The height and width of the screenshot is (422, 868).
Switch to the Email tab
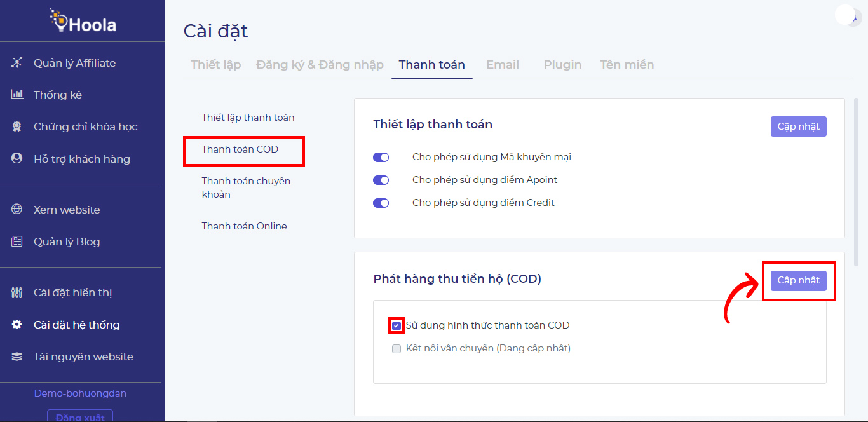coord(502,65)
